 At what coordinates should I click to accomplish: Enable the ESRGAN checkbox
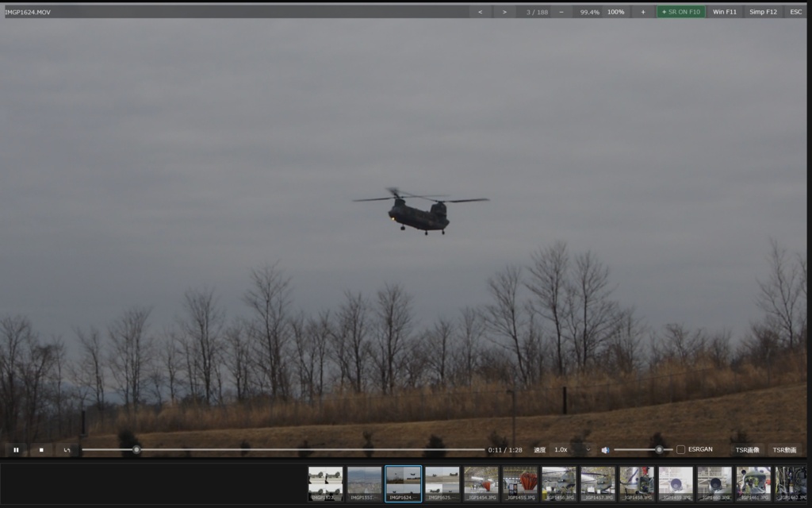(680, 449)
